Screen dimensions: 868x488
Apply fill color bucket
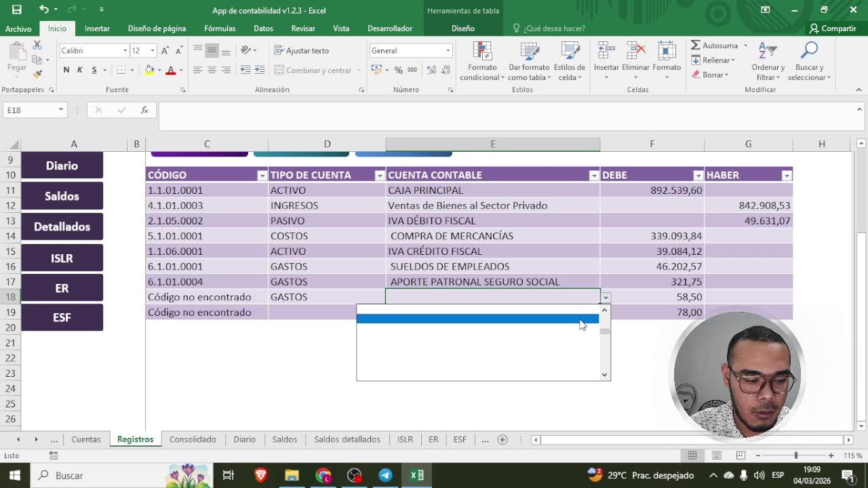click(x=149, y=70)
